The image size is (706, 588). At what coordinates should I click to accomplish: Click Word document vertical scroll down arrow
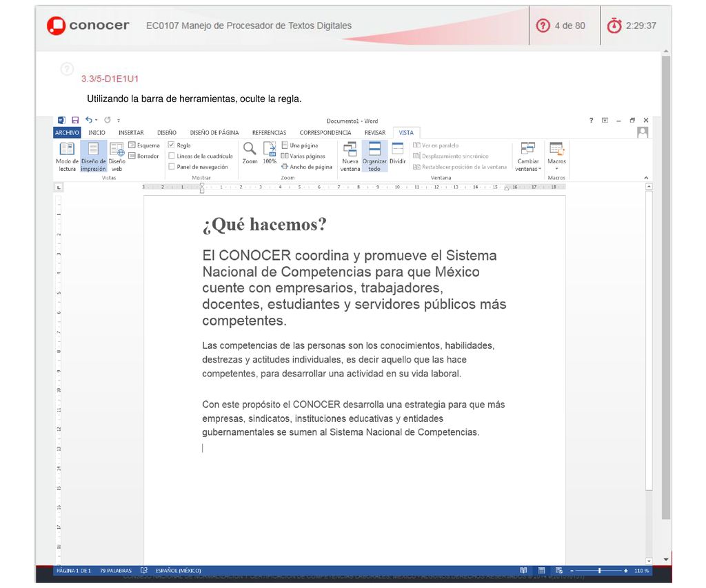coord(649,561)
